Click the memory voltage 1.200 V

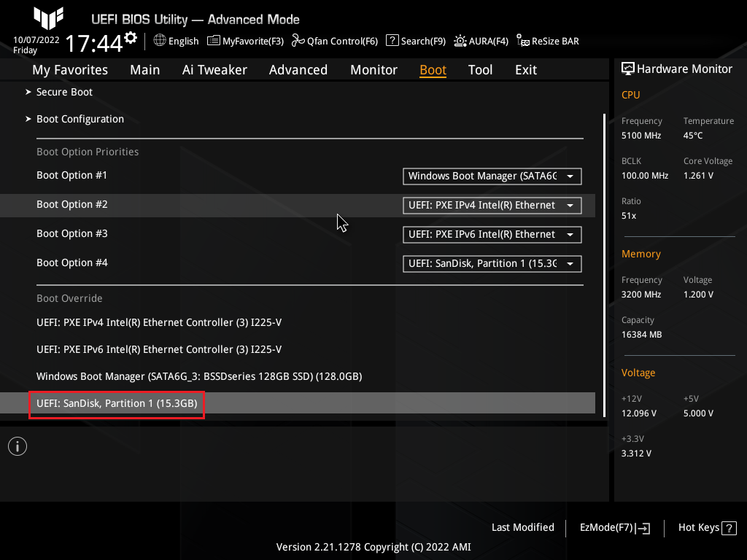click(x=698, y=295)
